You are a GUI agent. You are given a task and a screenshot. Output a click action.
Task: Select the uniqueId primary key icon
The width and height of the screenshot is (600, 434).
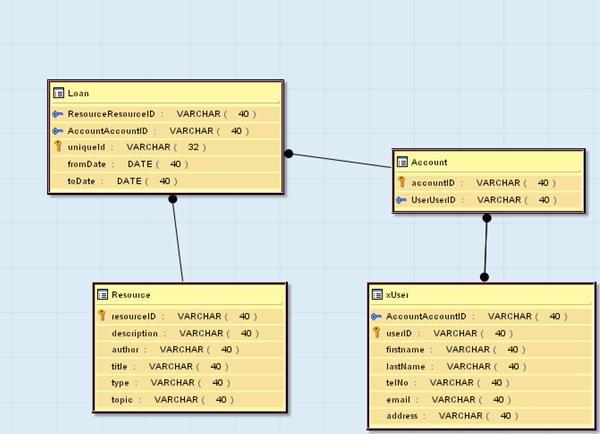pyautogui.click(x=58, y=147)
